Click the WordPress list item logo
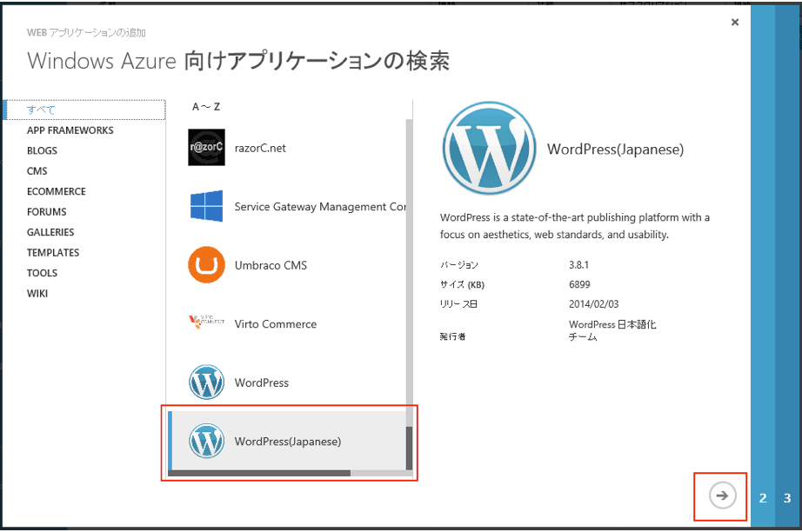Screen dimensions: 802x532 [206, 382]
